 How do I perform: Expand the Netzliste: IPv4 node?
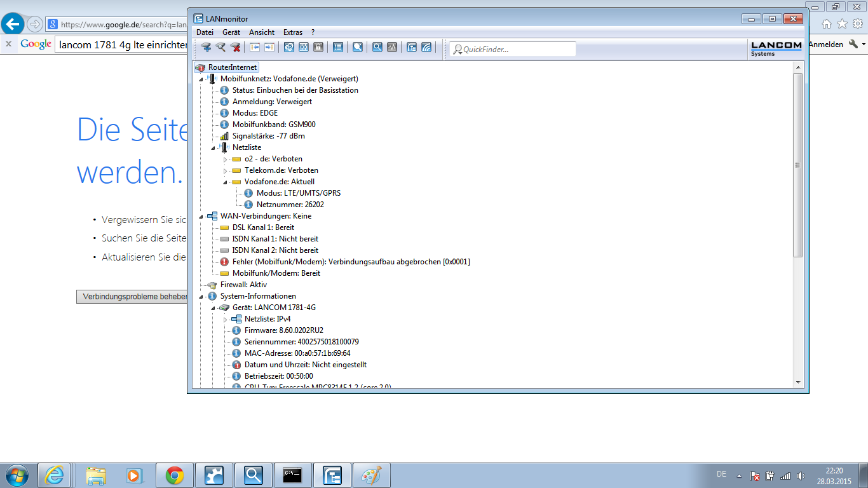(x=225, y=319)
